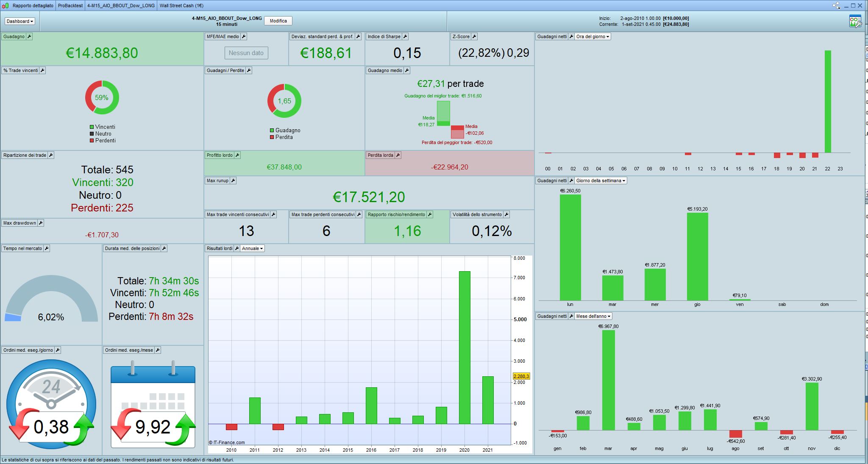
Task: Click wrench icon next to Profitto lordo
Action: [237, 155]
